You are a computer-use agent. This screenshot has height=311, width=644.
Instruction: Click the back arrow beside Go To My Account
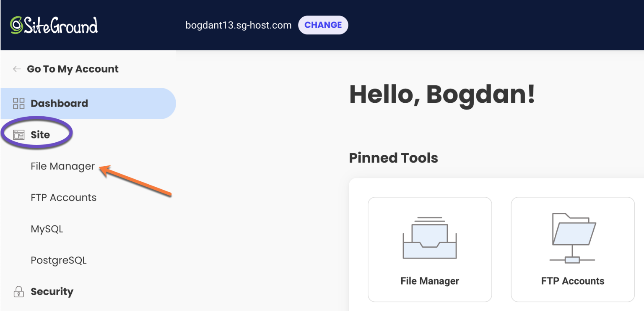(x=16, y=69)
